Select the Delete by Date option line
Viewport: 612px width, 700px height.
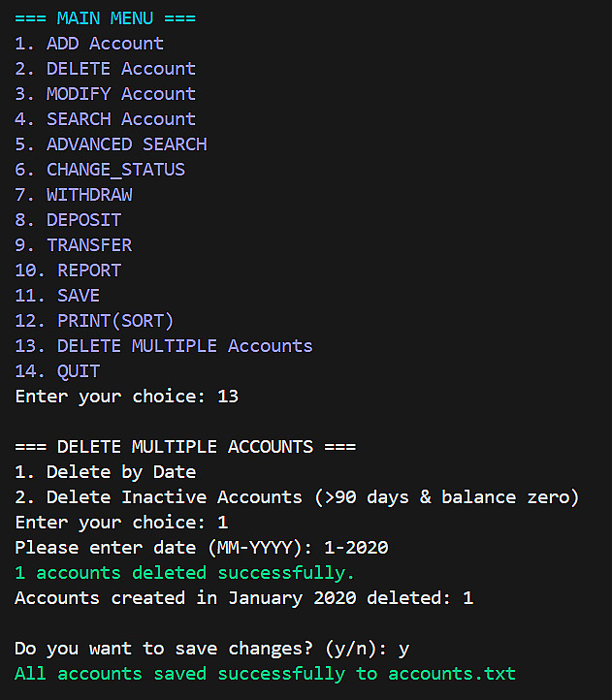tap(105, 472)
